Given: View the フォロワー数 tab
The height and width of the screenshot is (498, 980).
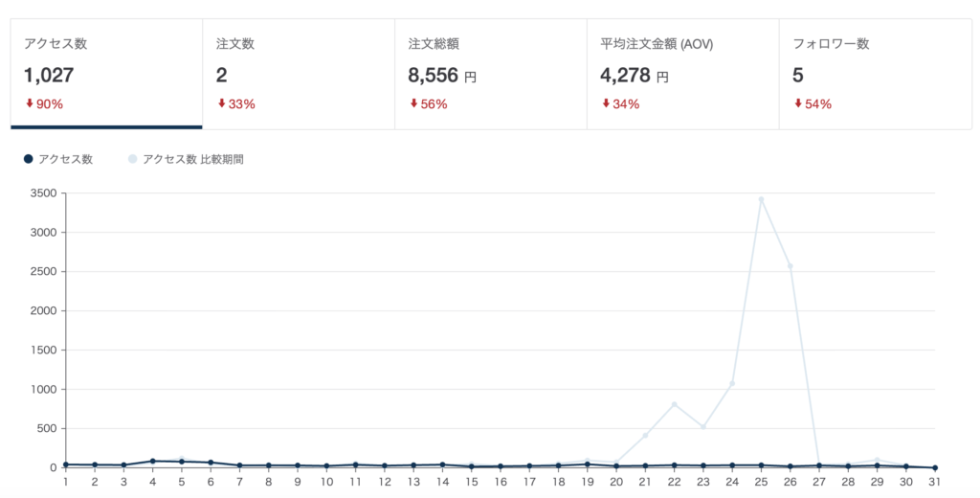Looking at the screenshot, I should pos(876,74).
